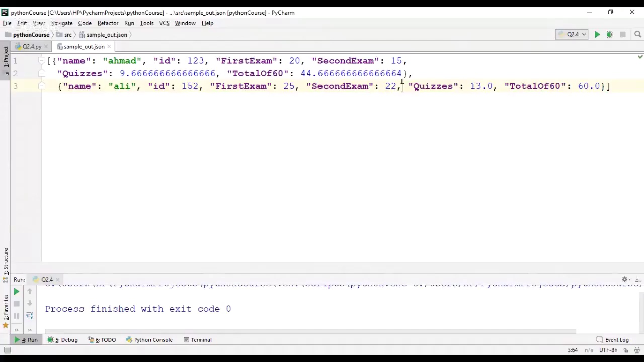Click "Process finished with exit code 0" text
The image size is (644, 362).
point(138,309)
